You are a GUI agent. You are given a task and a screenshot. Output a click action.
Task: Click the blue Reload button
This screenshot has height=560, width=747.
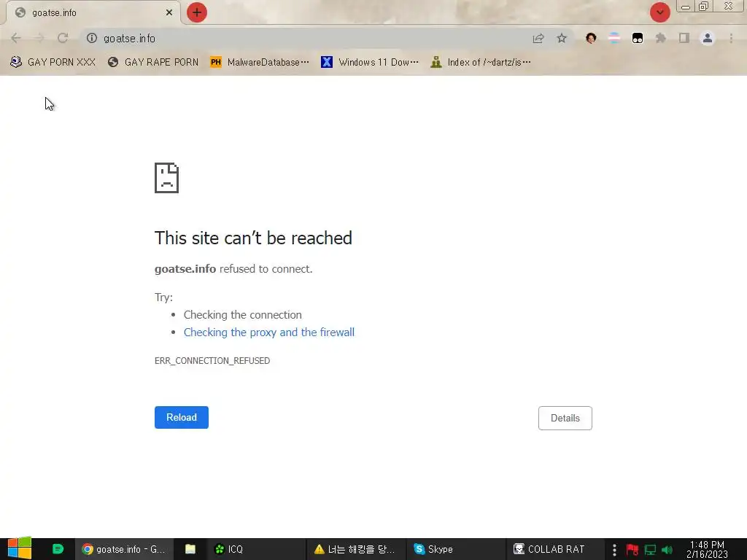click(182, 417)
